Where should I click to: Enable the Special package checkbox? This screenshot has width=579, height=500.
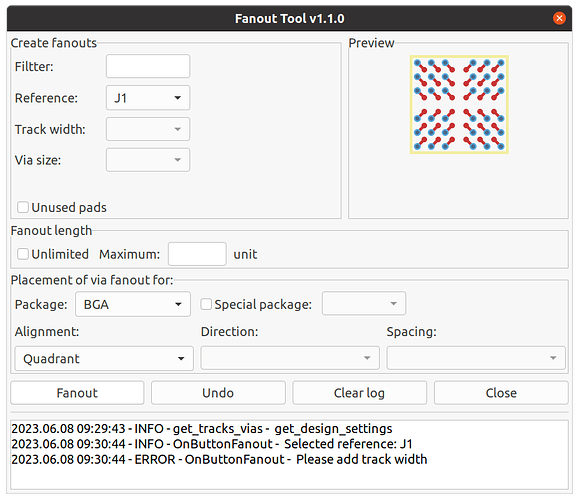[206, 304]
